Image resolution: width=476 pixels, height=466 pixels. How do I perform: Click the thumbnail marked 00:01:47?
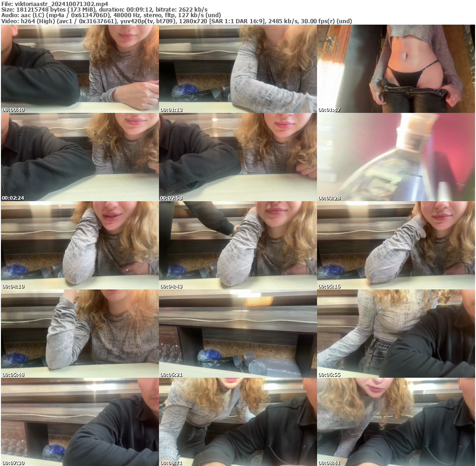[x=396, y=69]
